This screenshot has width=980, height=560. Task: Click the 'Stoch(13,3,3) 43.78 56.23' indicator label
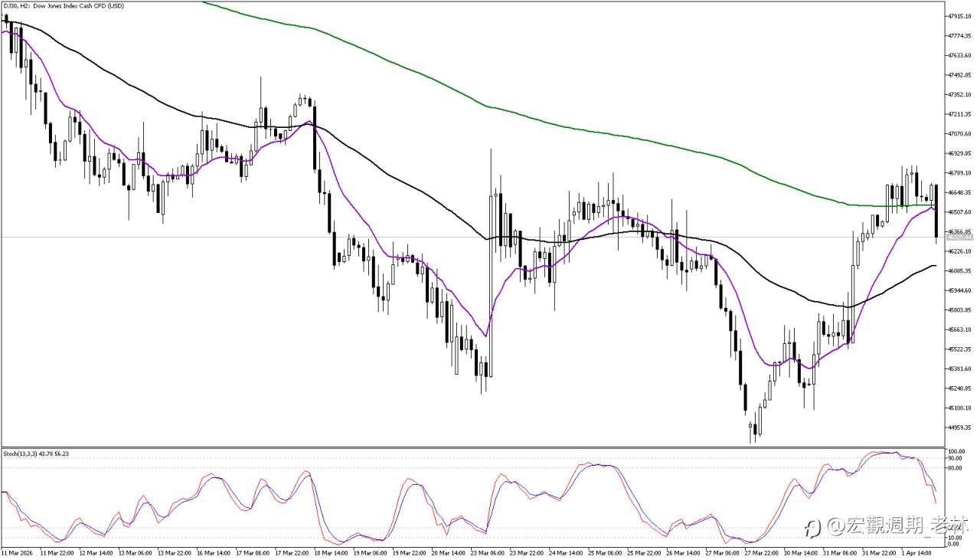[x=36, y=454]
